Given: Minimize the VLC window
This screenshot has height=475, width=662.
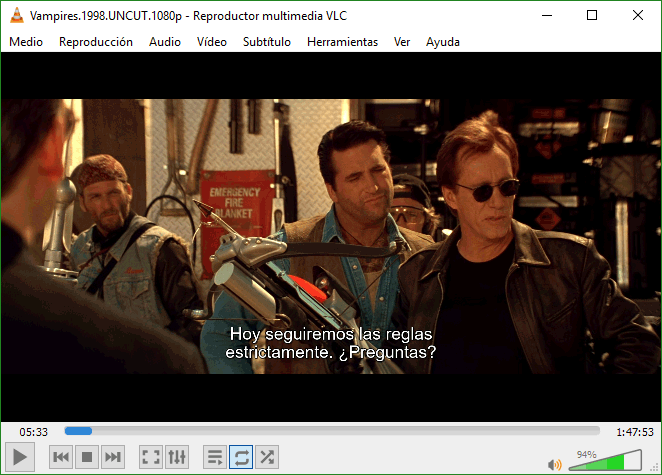Looking at the screenshot, I should (x=547, y=15).
